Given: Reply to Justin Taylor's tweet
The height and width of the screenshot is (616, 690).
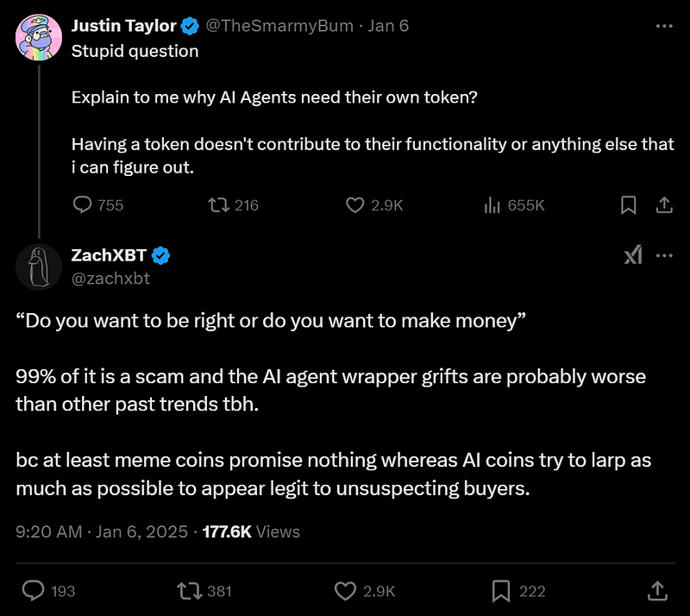Looking at the screenshot, I should tap(83, 205).
